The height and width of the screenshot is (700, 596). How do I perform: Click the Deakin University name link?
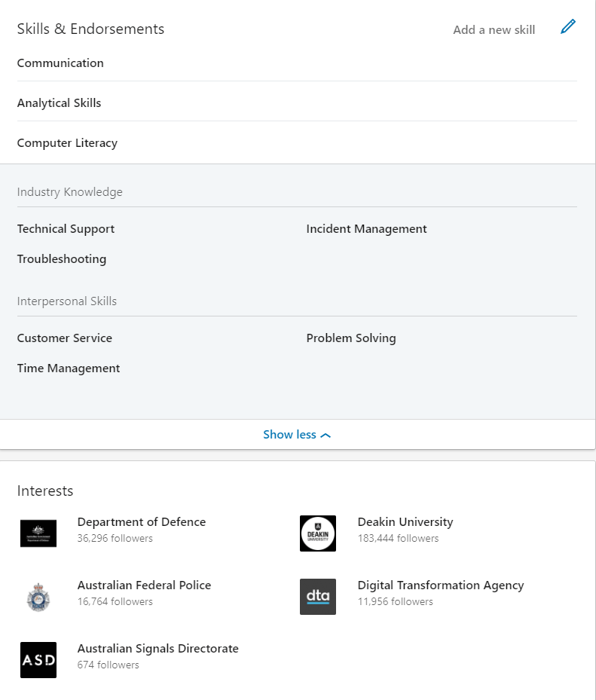[x=405, y=522]
